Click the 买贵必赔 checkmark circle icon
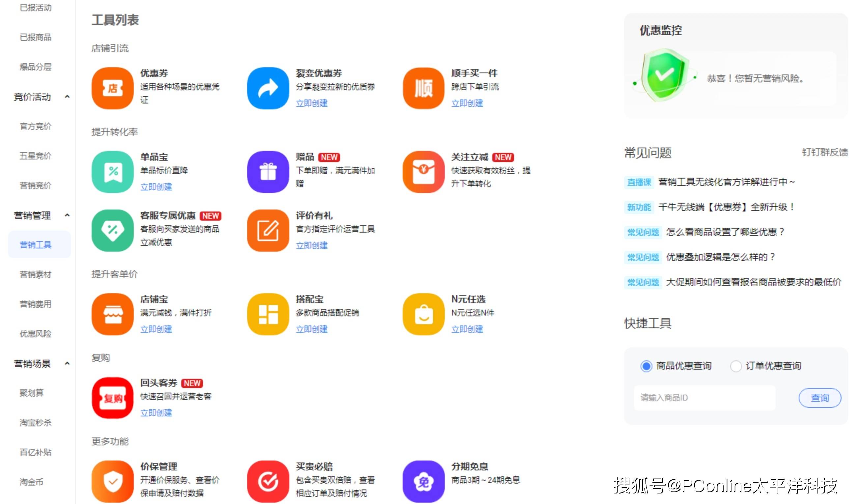 (x=268, y=482)
